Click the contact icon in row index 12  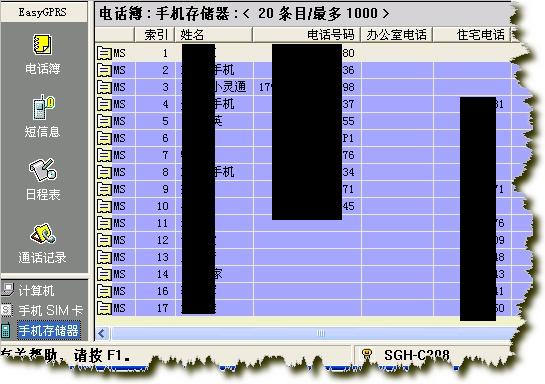coord(104,240)
